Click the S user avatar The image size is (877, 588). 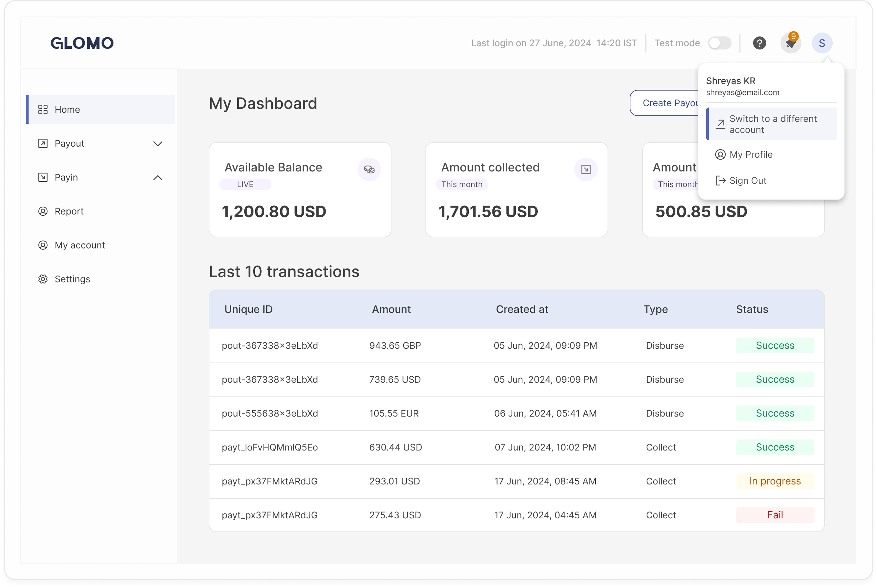tap(822, 43)
